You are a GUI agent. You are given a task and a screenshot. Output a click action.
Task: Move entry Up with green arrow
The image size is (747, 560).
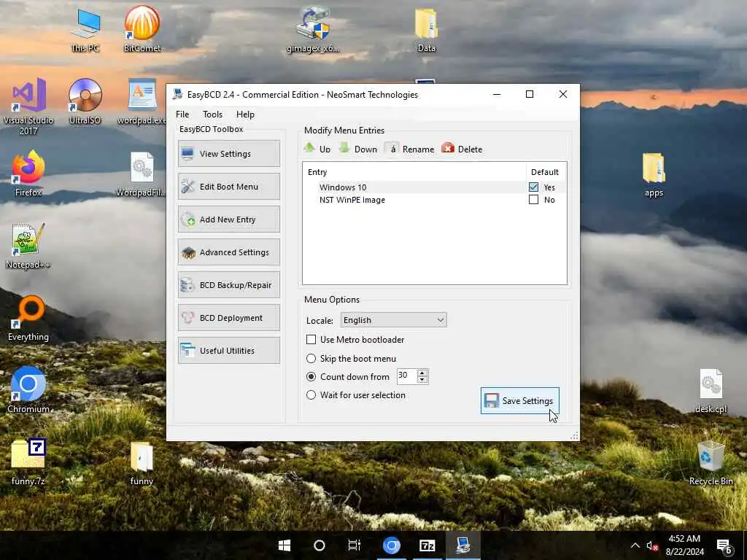317,149
